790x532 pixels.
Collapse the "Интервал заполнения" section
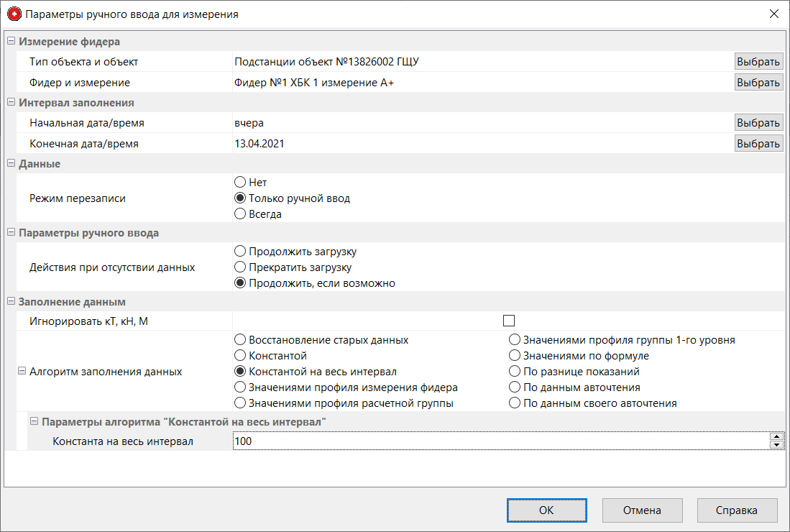click(11, 103)
